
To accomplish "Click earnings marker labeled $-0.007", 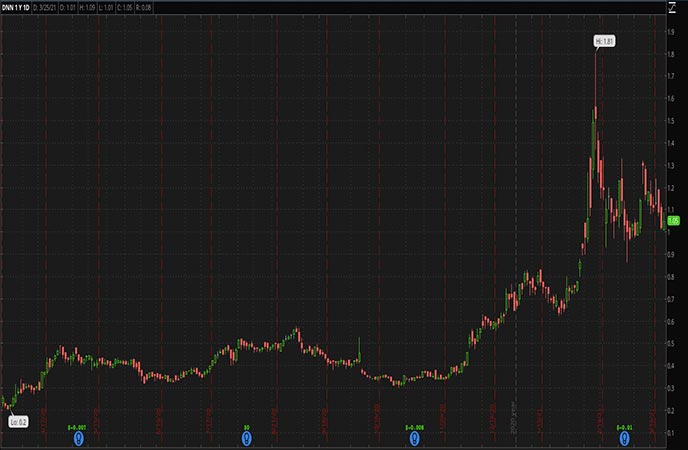I will pos(78,438).
